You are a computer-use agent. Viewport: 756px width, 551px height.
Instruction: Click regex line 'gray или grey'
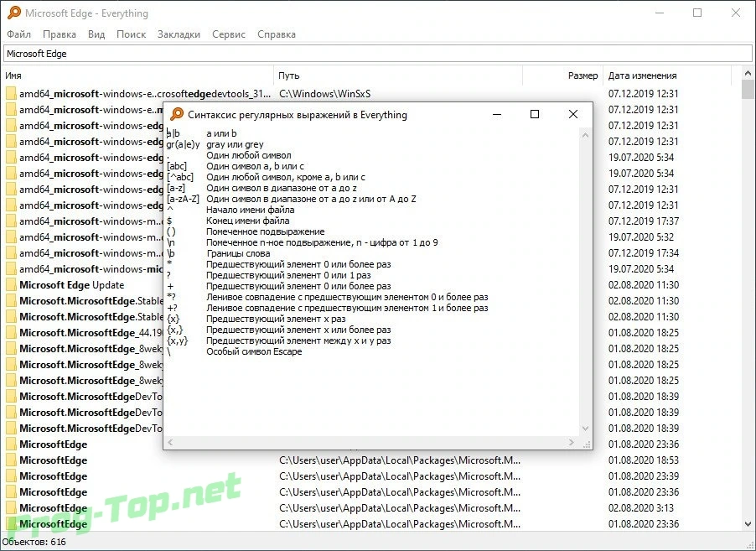(x=235, y=144)
